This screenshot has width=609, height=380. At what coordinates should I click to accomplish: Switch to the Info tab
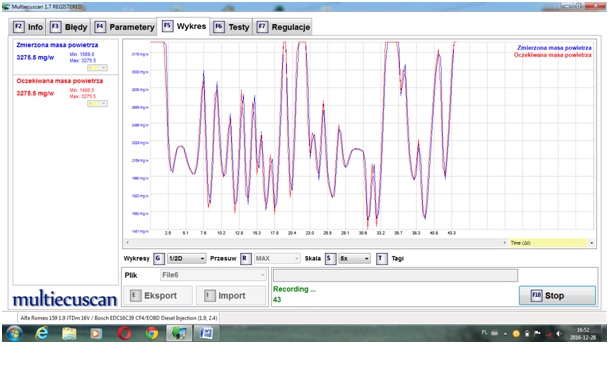coord(28,27)
